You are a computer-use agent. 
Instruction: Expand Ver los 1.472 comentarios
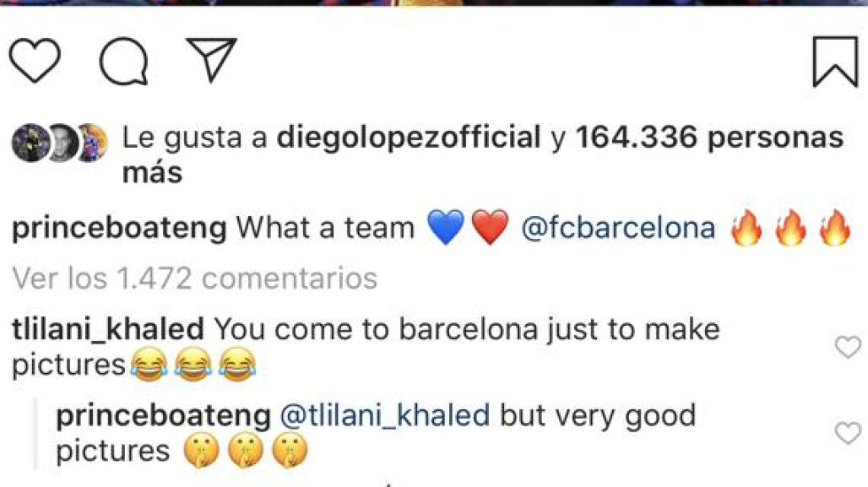(x=195, y=278)
